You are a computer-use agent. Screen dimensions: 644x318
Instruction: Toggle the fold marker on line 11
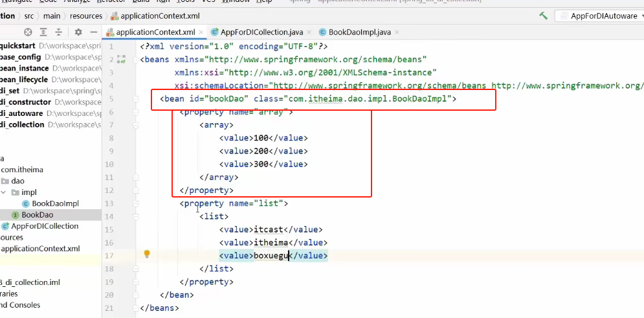click(x=136, y=177)
